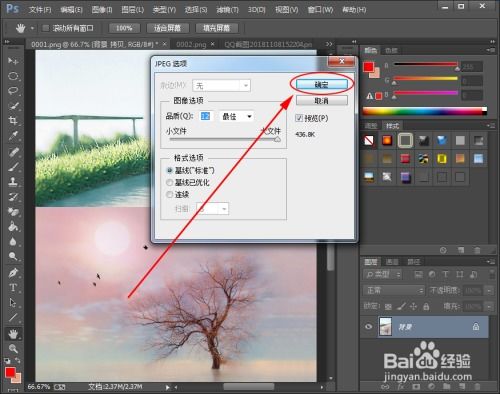Click the 确定 button in JPEG dialog
The width and height of the screenshot is (500, 394).
click(322, 85)
